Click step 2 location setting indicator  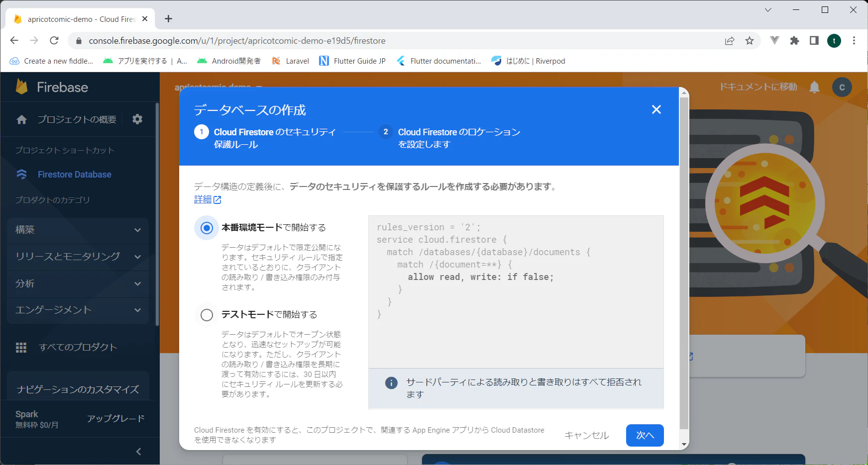tap(385, 132)
